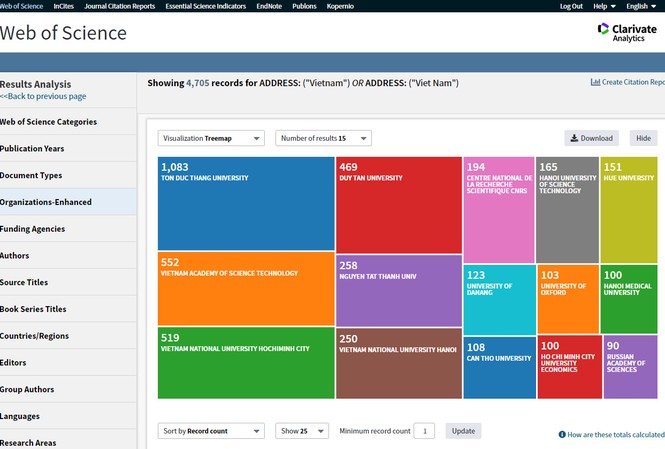
Task: Go to EndNote
Action: click(x=269, y=6)
